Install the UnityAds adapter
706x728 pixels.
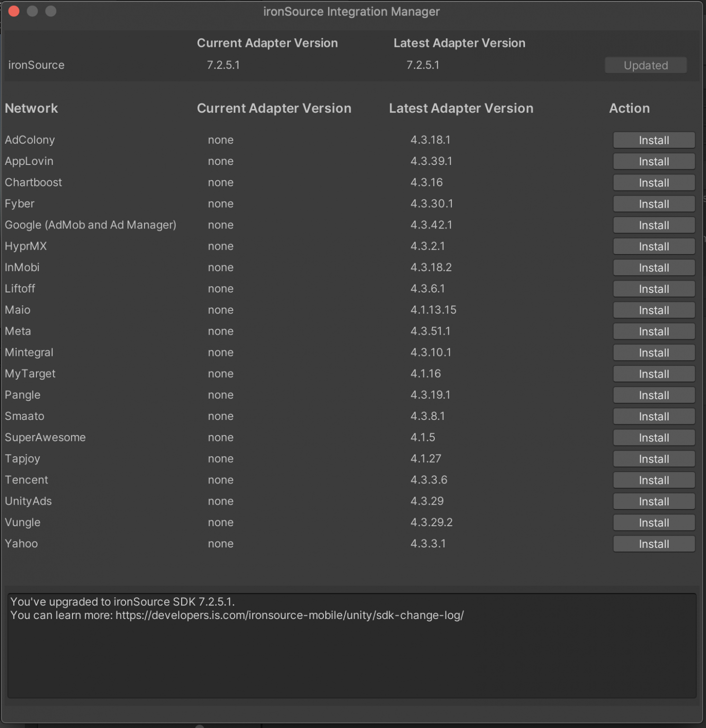(653, 501)
